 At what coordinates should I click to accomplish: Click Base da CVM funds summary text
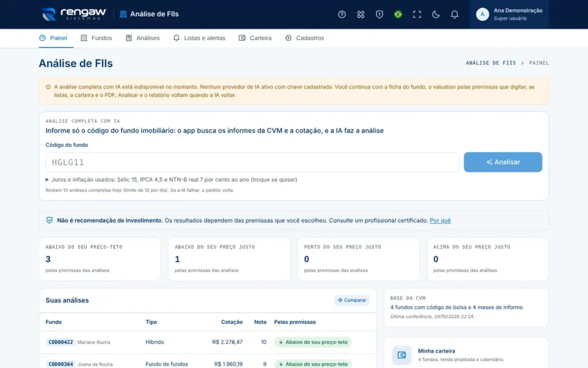click(x=457, y=307)
